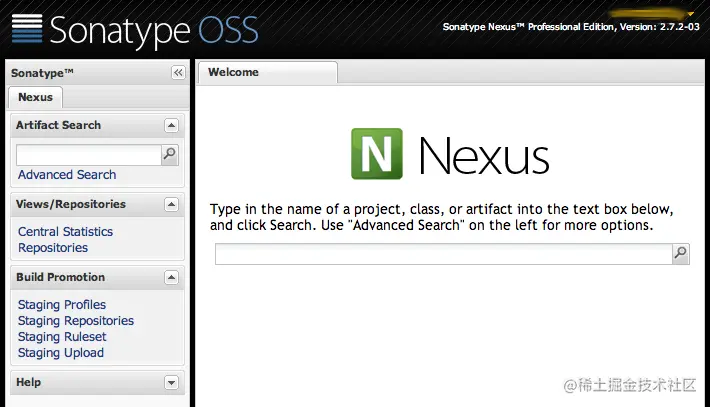
Task: Open the Advanced Search link
Action: coord(67,175)
